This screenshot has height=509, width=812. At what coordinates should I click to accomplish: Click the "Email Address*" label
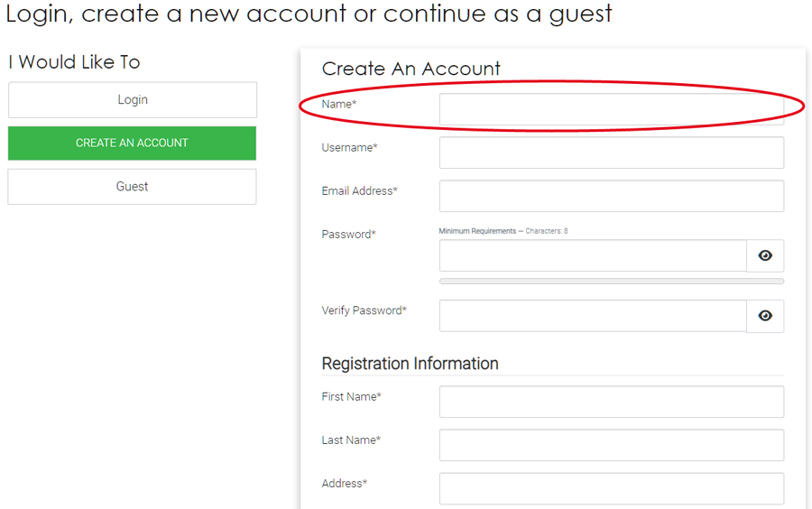click(359, 191)
